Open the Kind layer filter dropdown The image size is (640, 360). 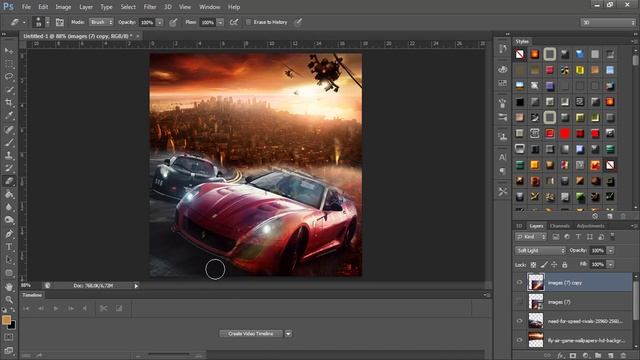tap(531, 237)
